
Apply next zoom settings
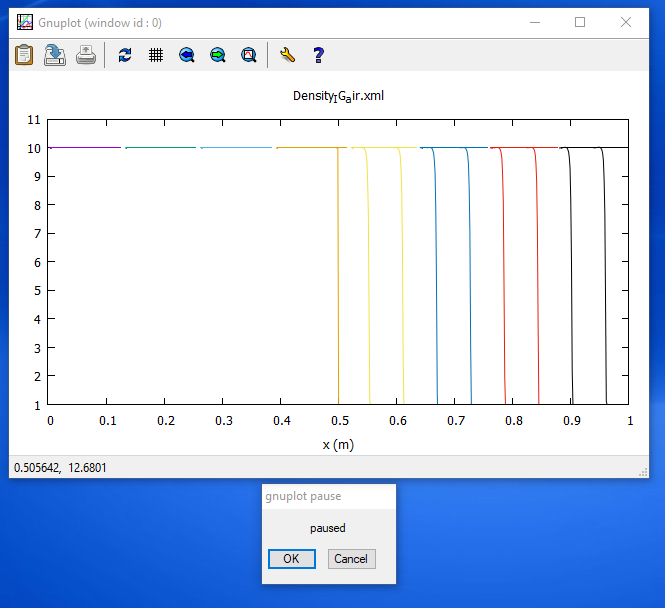(x=218, y=55)
